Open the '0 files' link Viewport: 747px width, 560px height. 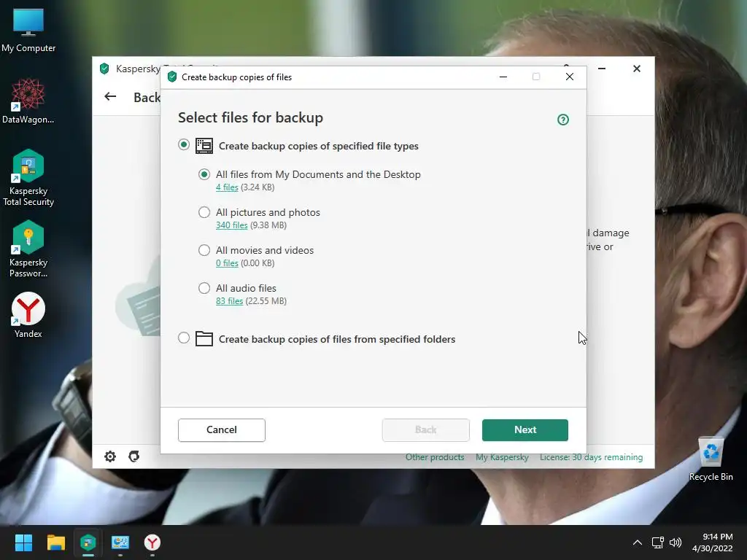(227, 262)
